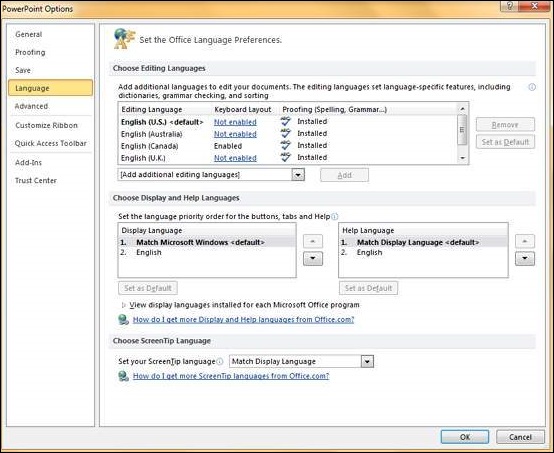
Task: Click the 'Editing Language' column header
Action: [152, 110]
